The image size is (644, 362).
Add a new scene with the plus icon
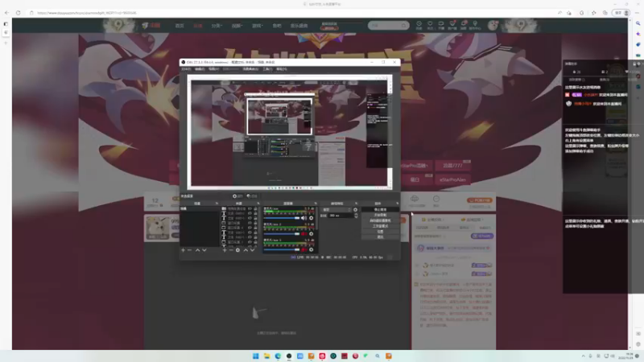184,250
